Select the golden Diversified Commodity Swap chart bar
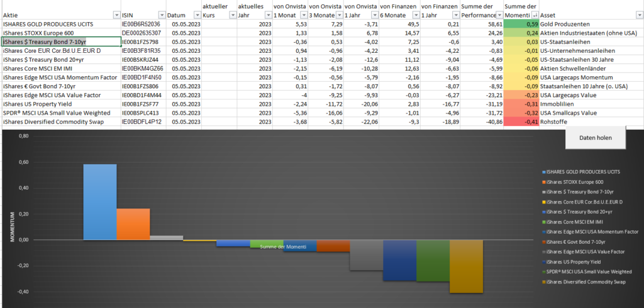Screen dimensions: 644x308 coord(466,266)
